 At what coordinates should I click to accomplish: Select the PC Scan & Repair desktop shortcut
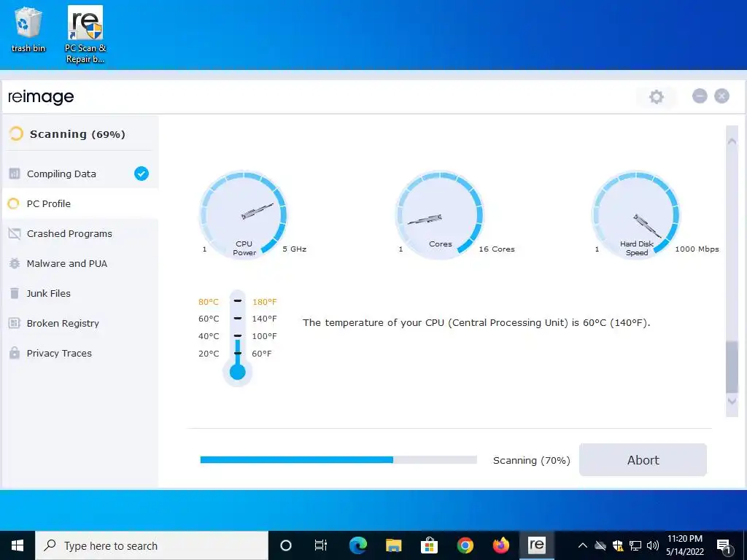[x=85, y=34]
